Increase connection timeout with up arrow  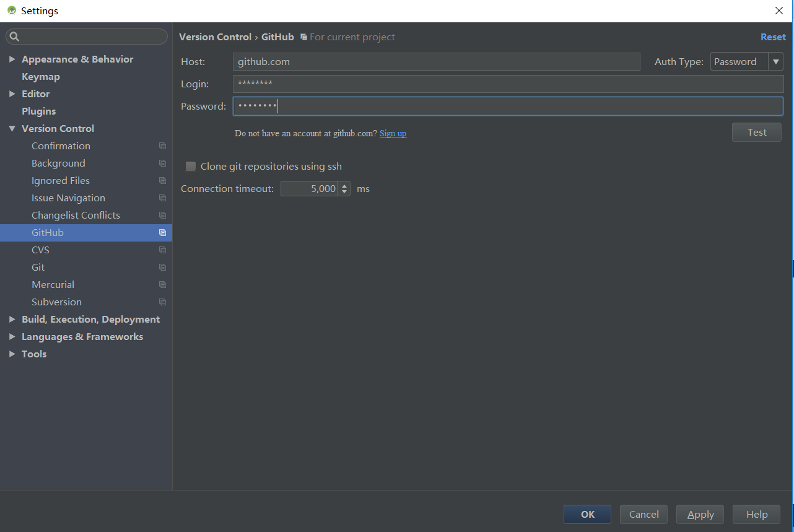pos(344,185)
